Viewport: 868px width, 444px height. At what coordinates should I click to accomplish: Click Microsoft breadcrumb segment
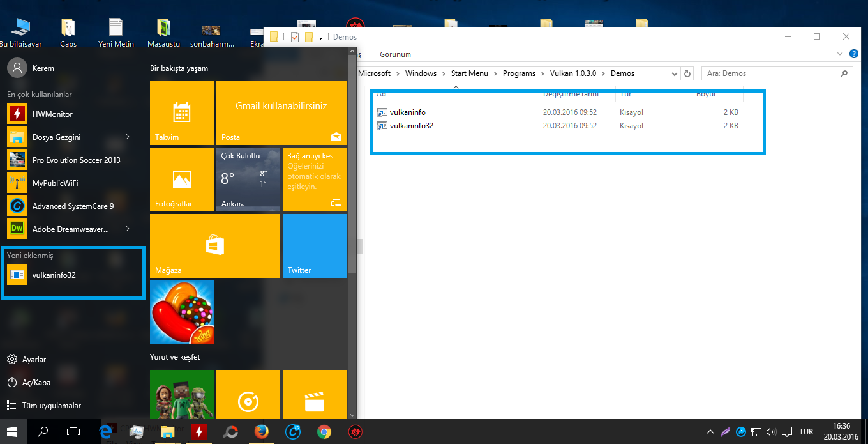point(374,73)
